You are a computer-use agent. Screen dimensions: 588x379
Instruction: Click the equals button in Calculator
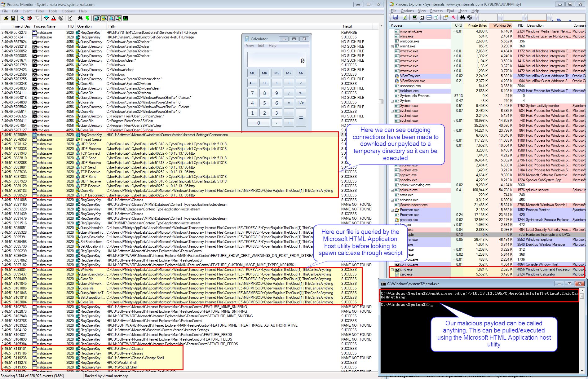(x=301, y=118)
